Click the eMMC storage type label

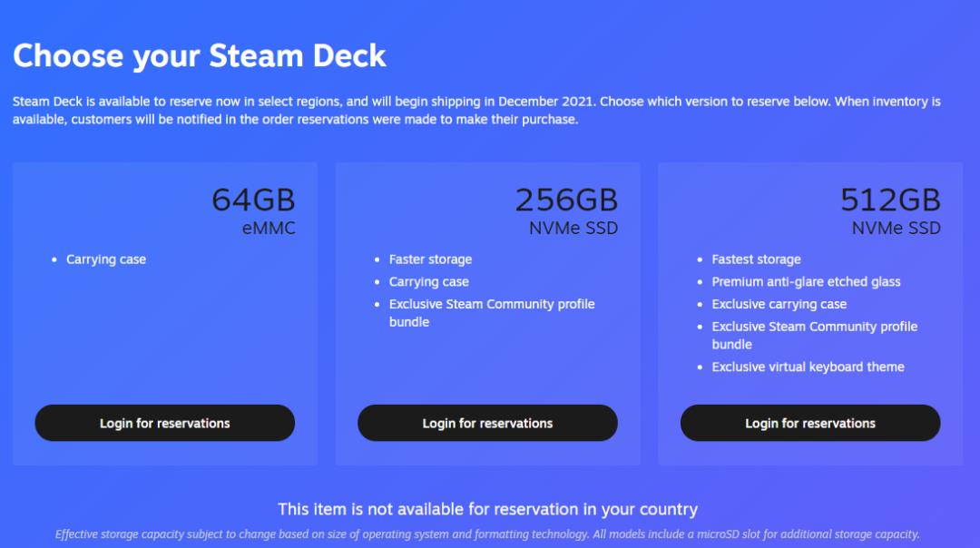[269, 229]
